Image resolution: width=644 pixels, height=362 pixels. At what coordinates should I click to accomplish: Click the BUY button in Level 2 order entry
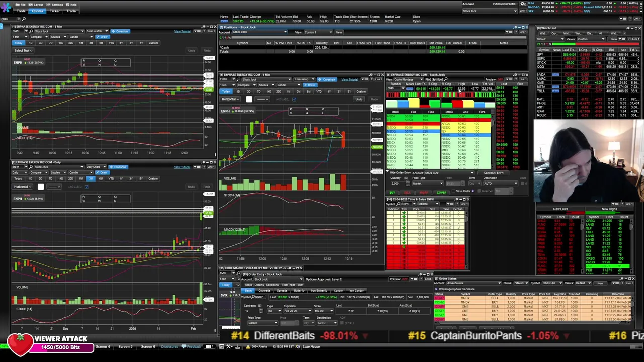[393, 193]
